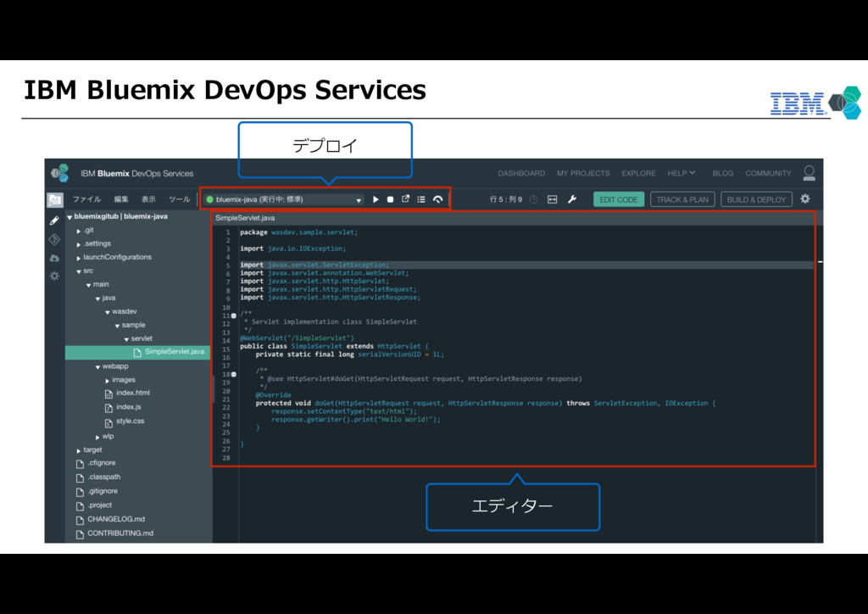Open CONTRIBUTING.md file

[x=120, y=533]
